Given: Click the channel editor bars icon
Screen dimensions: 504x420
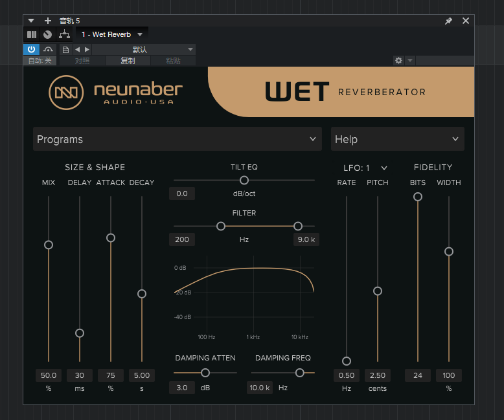Looking at the screenshot, I should [x=32, y=34].
